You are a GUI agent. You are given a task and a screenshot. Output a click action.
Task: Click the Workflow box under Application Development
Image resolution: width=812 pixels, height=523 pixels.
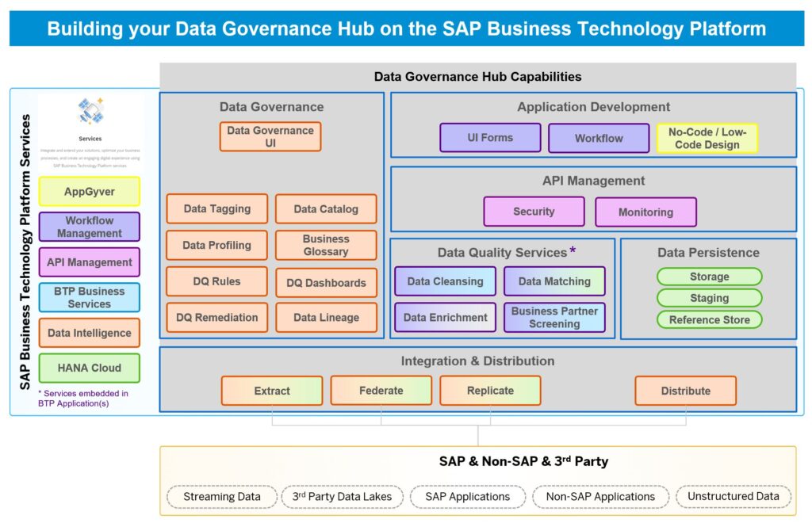pyautogui.click(x=599, y=138)
